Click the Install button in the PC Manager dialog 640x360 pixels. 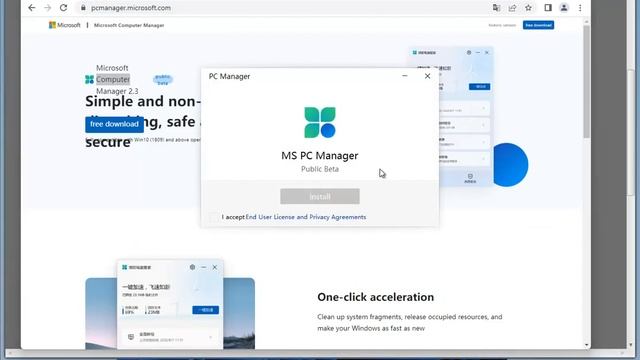320,196
